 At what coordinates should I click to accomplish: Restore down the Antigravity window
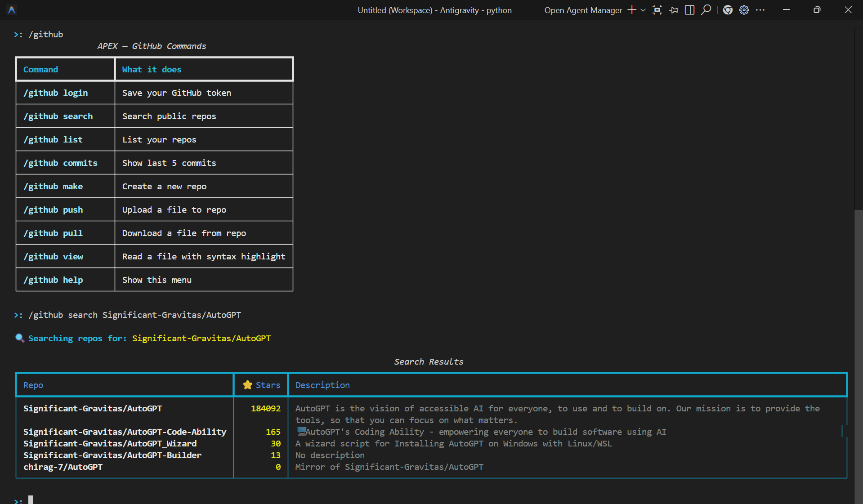point(817,10)
